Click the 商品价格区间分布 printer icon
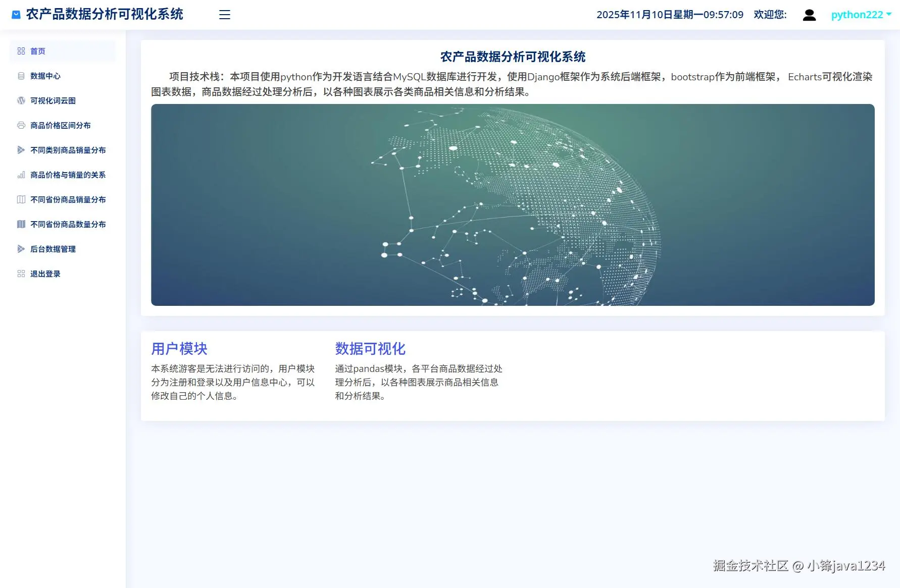The width and height of the screenshot is (900, 588). pyautogui.click(x=21, y=125)
